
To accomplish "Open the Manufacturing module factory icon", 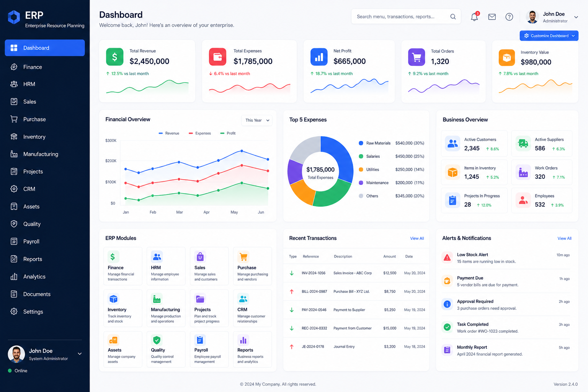I will point(157,299).
